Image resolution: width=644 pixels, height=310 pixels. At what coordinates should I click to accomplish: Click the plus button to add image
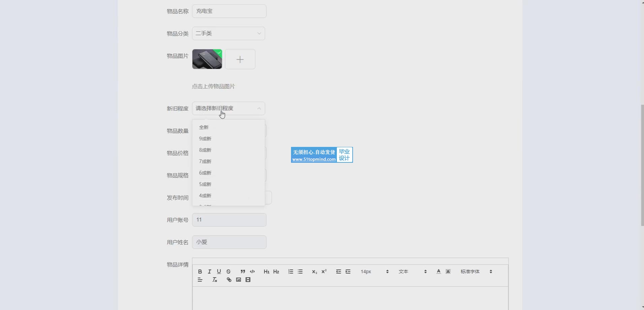(240, 59)
